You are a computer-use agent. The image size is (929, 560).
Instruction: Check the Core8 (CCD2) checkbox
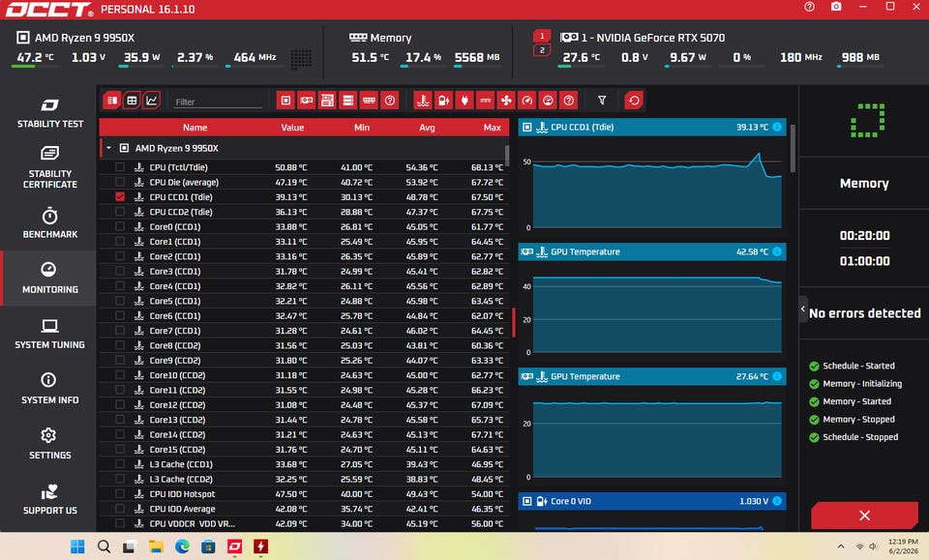click(x=120, y=345)
